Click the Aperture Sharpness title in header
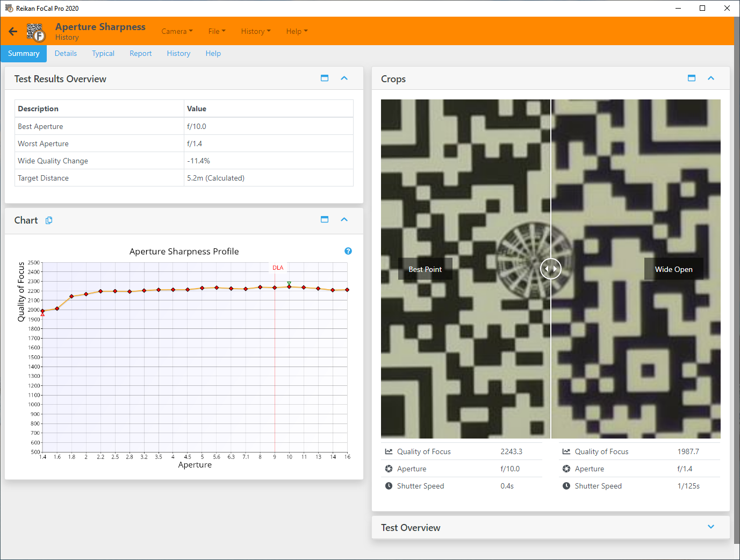Image resolution: width=740 pixels, height=560 pixels. pos(100,27)
